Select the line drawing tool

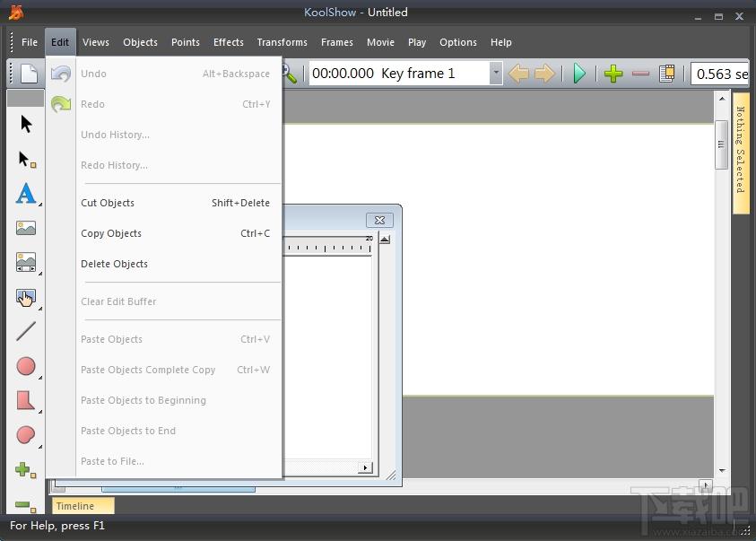coord(26,331)
